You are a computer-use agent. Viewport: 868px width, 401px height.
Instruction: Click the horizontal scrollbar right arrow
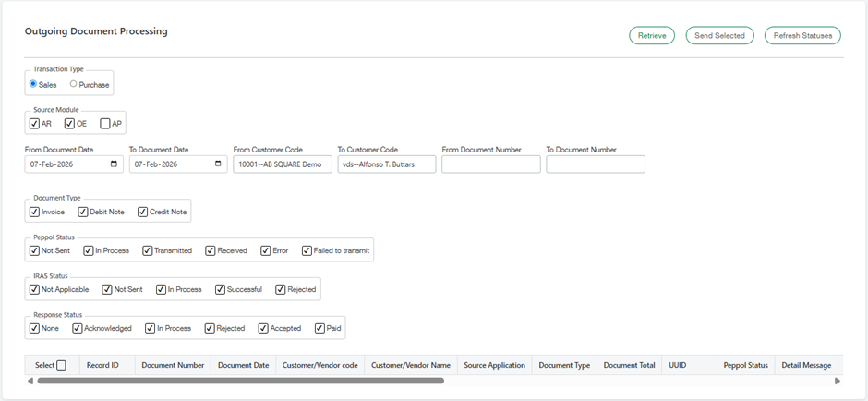837,381
